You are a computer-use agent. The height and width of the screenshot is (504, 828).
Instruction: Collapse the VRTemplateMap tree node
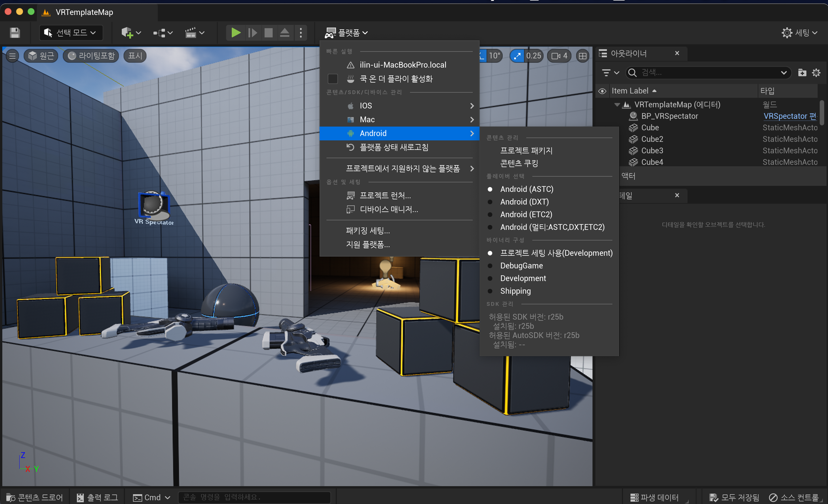pos(617,105)
